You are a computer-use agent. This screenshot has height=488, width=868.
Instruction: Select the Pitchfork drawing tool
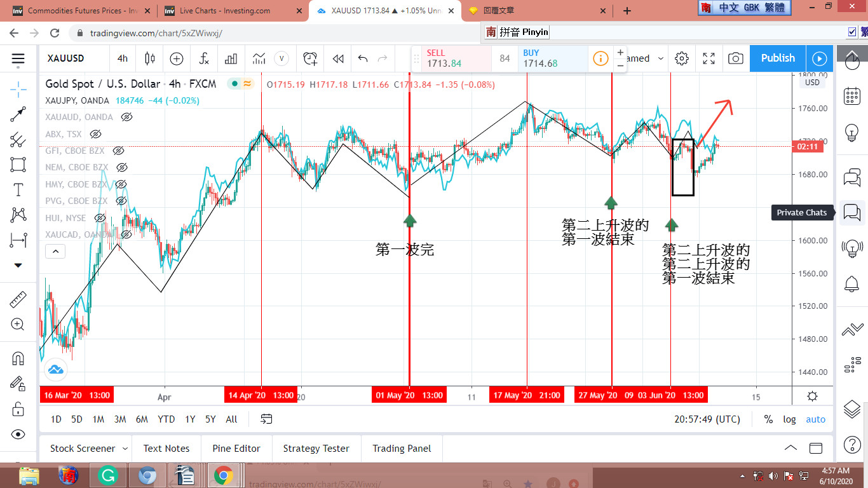pos(18,140)
